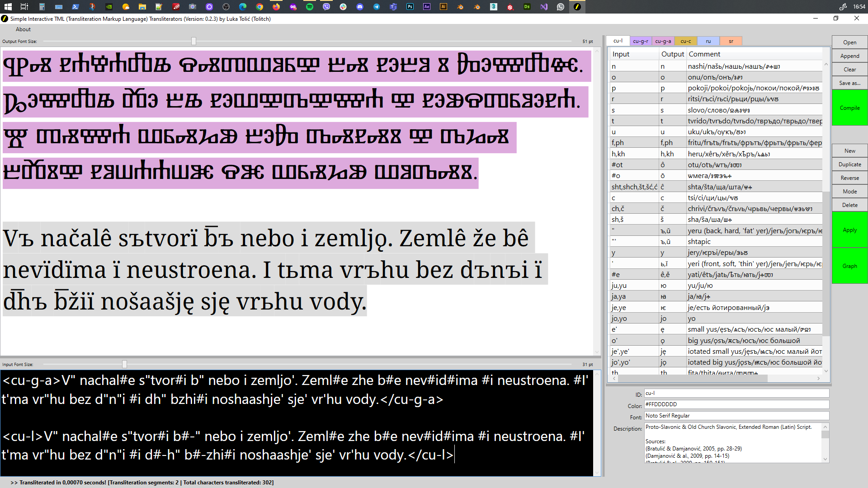
Task: Click the Graph icon button
Action: pyautogui.click(x=849, y=266)
